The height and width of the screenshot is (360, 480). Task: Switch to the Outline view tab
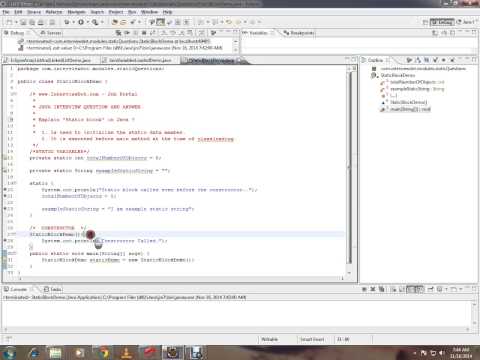375,60
